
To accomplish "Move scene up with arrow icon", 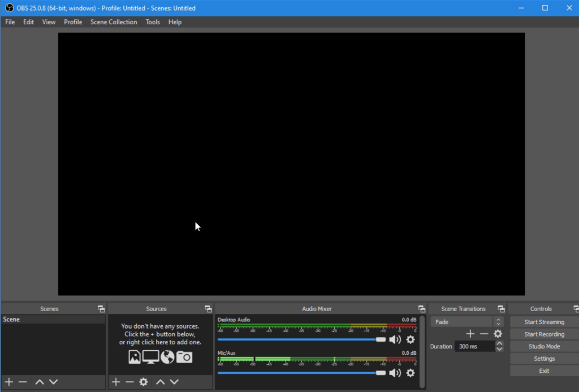I will (40, 382).
